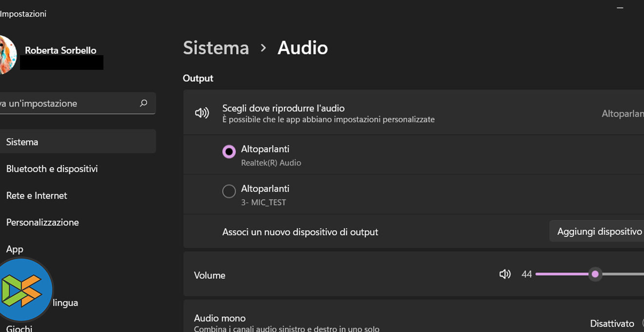The width and height of the screenshot is (644, 332).
Task: Click the search magnifier icon
Action: point(143,104)
